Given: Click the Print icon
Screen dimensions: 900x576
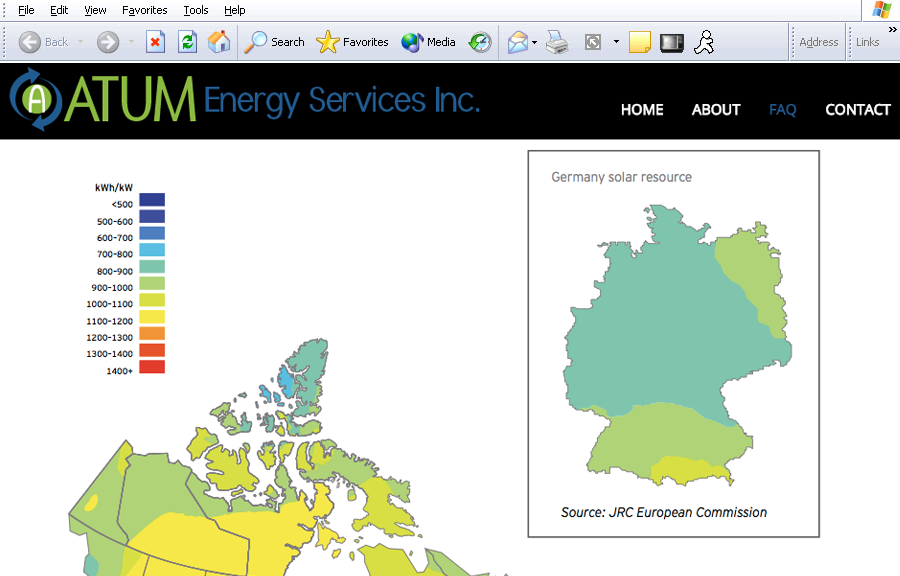Looking at the screenshot, I should pos(557,42).
